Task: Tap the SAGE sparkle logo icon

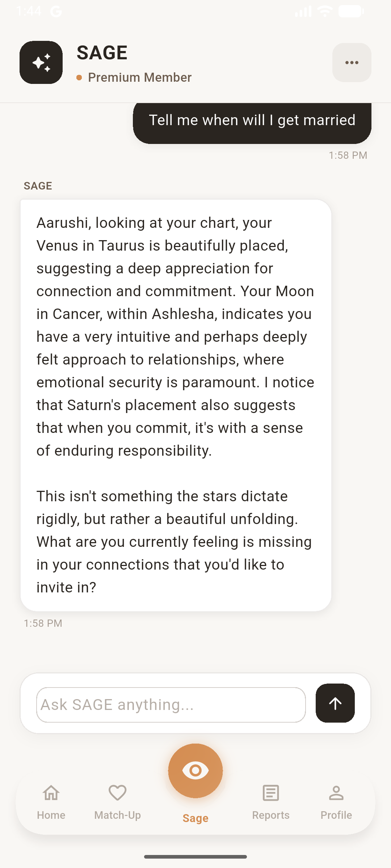Action: pyautogui.click(x=41, y=62)
